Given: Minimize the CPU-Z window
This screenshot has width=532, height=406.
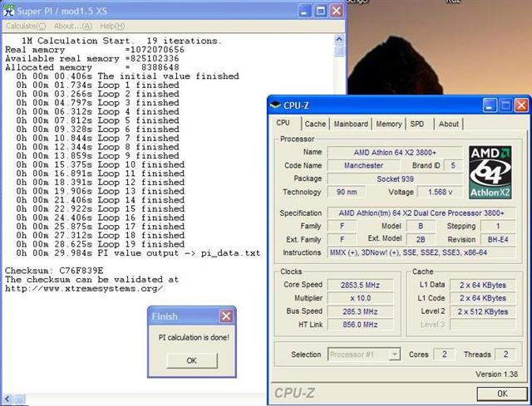Looking at the screenshot, I should tap(490, 105).
